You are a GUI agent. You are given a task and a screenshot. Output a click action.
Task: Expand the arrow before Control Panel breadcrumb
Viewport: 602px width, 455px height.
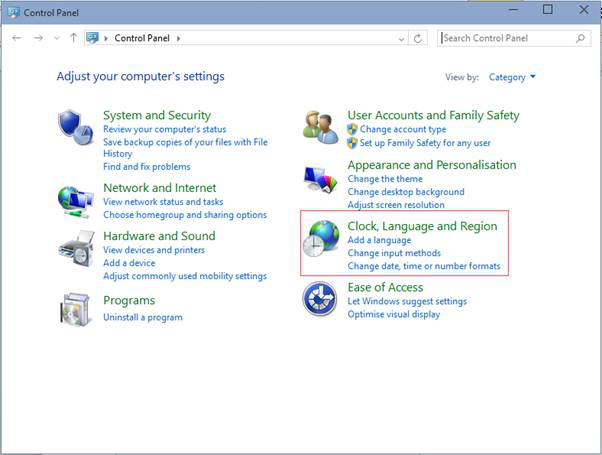pyautogui.click(x=106, y=38)
